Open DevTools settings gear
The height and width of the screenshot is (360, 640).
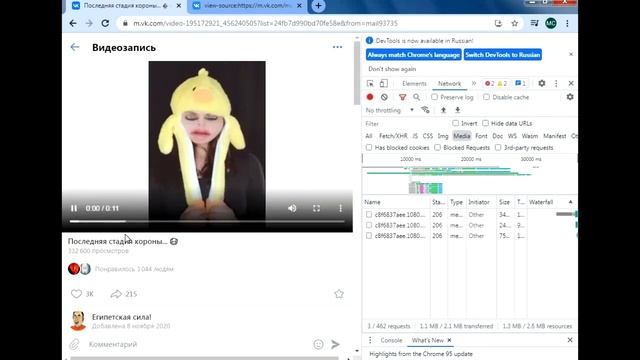542,83
